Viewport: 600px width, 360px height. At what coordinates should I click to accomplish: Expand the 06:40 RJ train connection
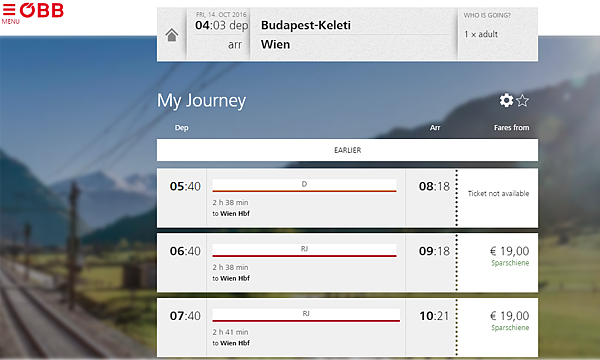(x=306, y=262)
